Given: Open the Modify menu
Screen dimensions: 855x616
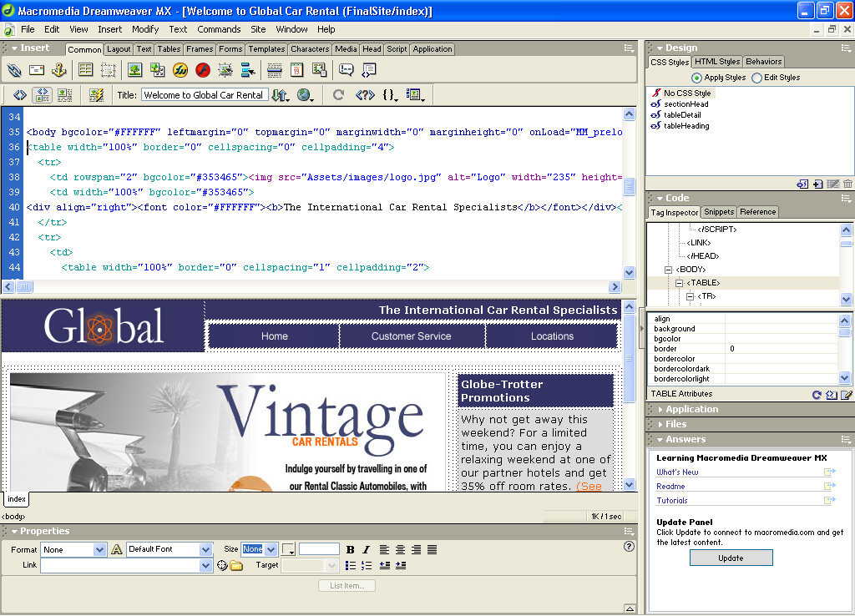Looking at the screenshot, I should point(145,29).
